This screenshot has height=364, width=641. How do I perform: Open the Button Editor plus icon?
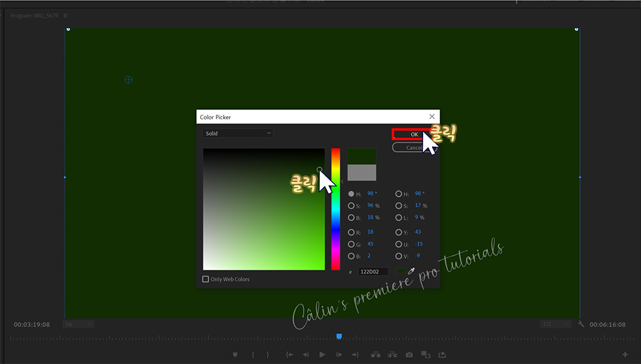(625, 354)
